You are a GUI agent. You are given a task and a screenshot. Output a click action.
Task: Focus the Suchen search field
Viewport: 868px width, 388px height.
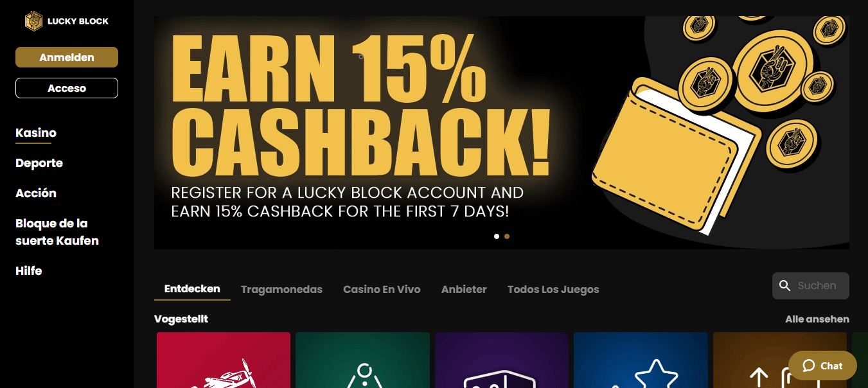pos(811,286)
